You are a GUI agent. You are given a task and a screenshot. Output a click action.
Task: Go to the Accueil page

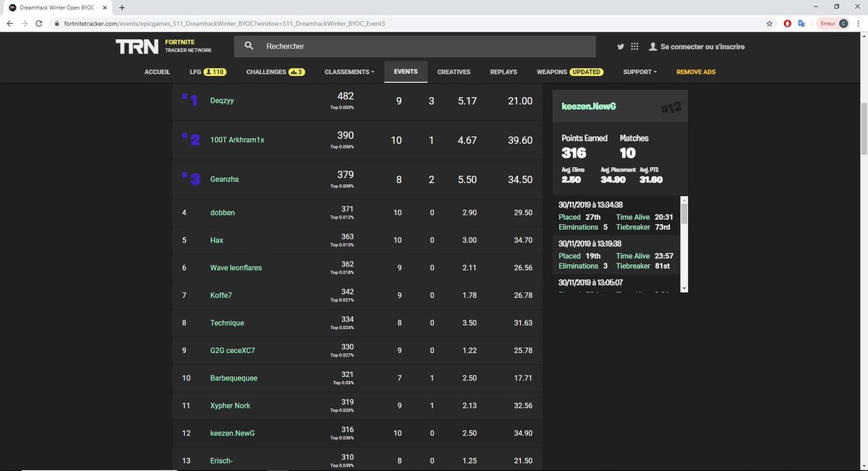(157, 72)
